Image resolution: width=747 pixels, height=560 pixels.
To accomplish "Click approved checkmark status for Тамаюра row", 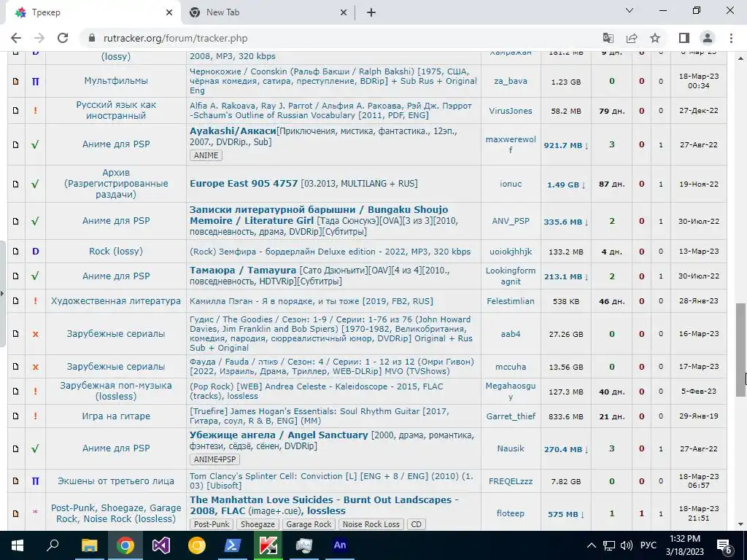I will click(35, 276).
